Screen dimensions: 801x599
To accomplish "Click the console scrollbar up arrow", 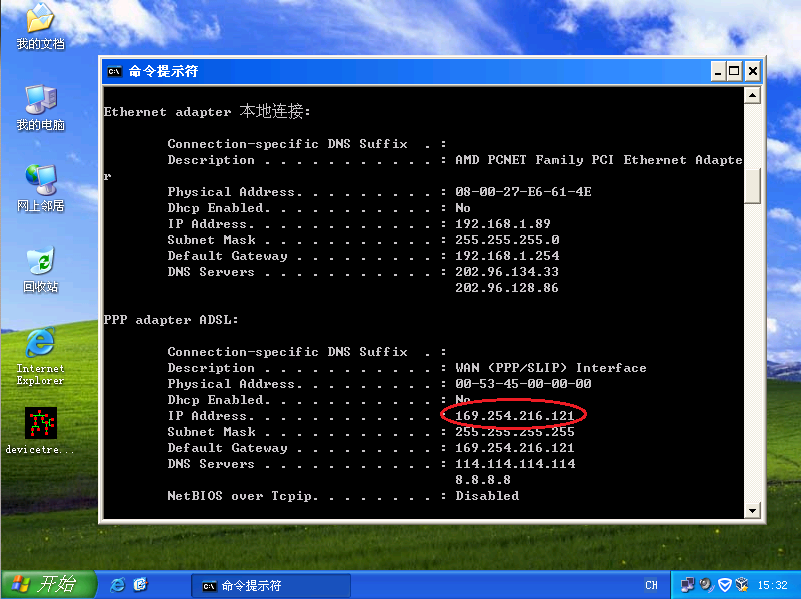I will tap(752, 95).
